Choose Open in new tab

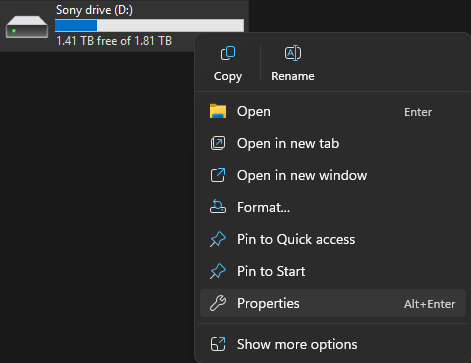coord(333,143)
